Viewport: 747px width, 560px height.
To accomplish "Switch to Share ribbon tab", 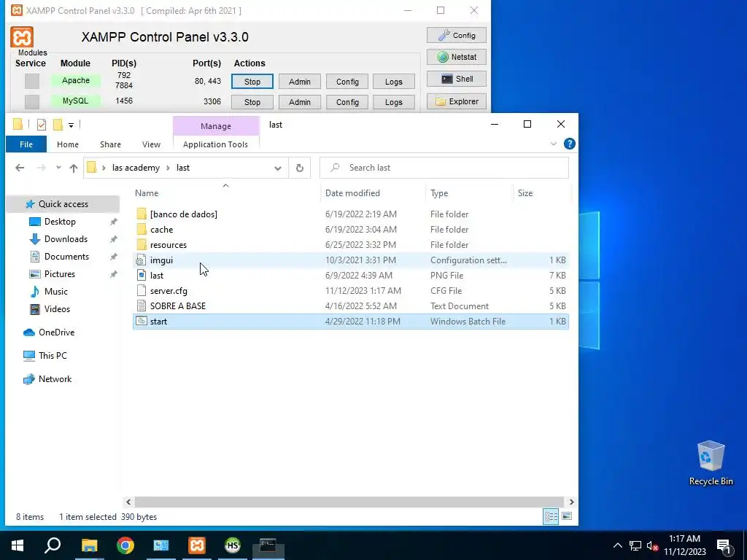I will (x=111, y=144).
